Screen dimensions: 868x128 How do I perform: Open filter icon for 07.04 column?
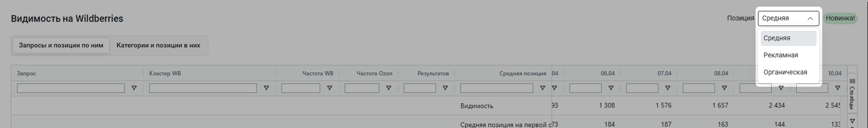click(x=668, y=88)
